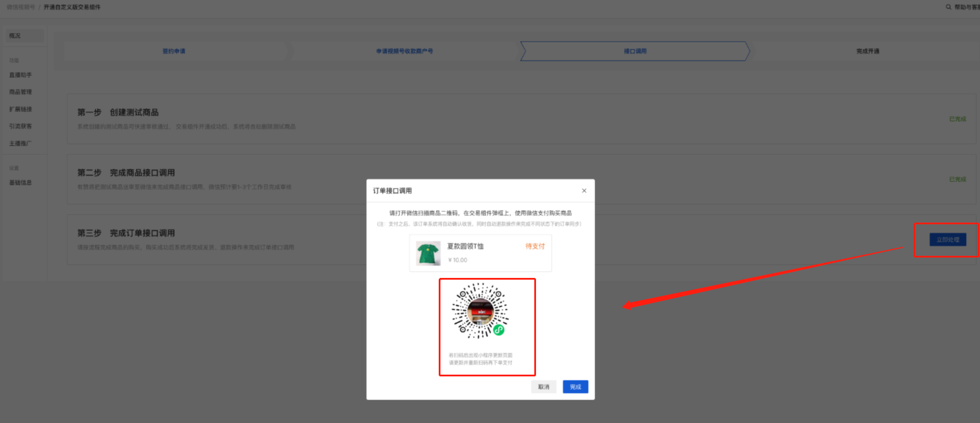Viewport: 980px width, 423px height.
Task: Click the 开通自定义版交易组件 breadcrumb text
Action: point(72,7)
